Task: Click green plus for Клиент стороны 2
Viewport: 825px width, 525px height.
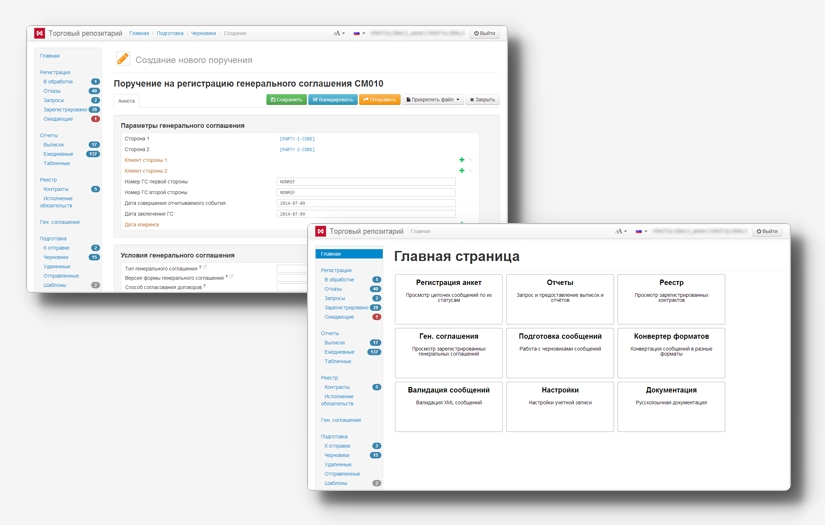Action: [x=461, y=171]
